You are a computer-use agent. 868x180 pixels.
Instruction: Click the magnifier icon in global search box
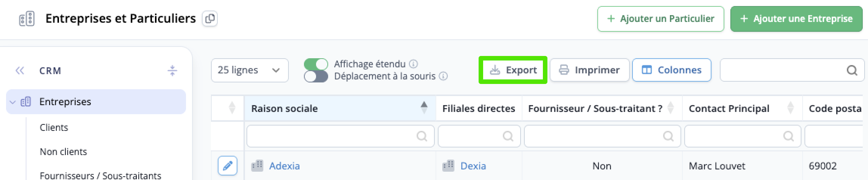point(852,70)
